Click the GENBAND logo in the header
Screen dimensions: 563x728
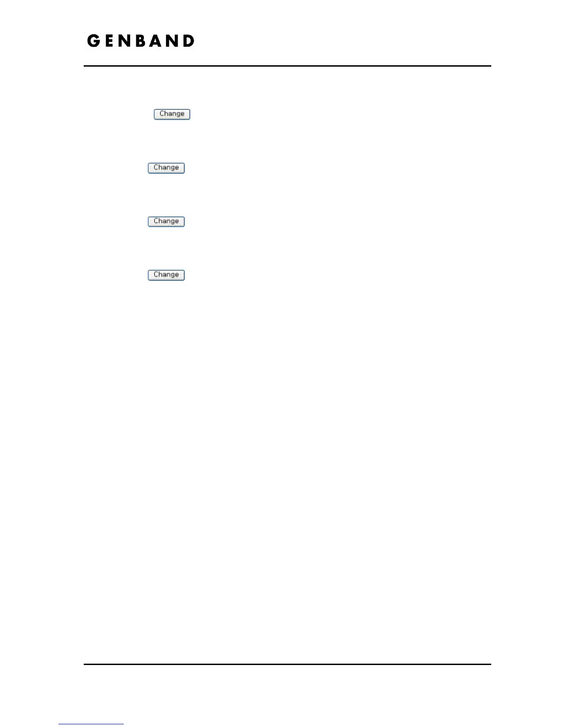(x=141, y=41)
